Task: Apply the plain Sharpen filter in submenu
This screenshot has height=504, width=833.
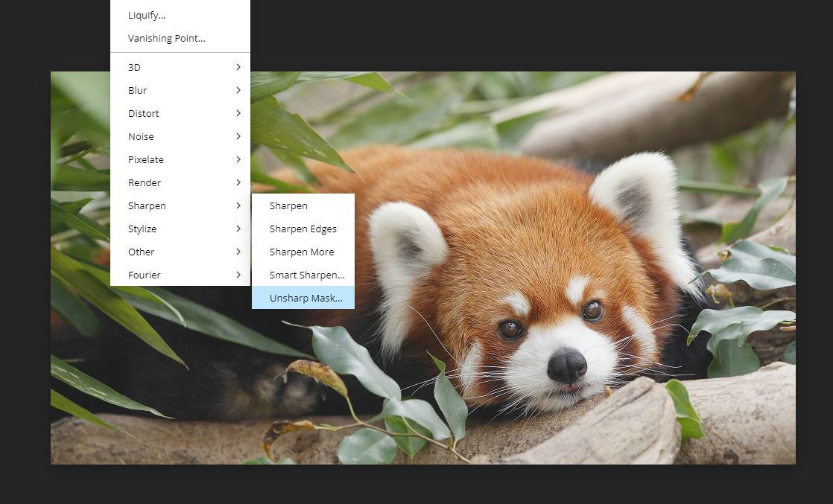Action: [x=288, y=205]
